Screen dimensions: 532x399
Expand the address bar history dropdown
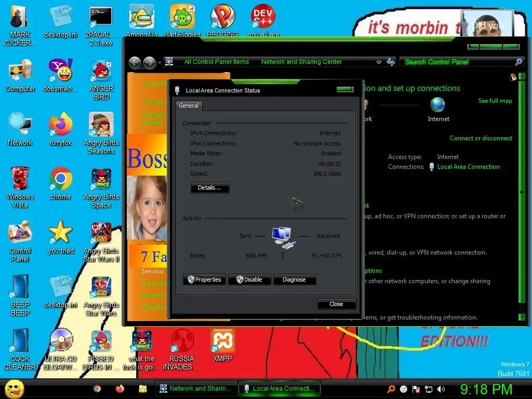(379, 62)
